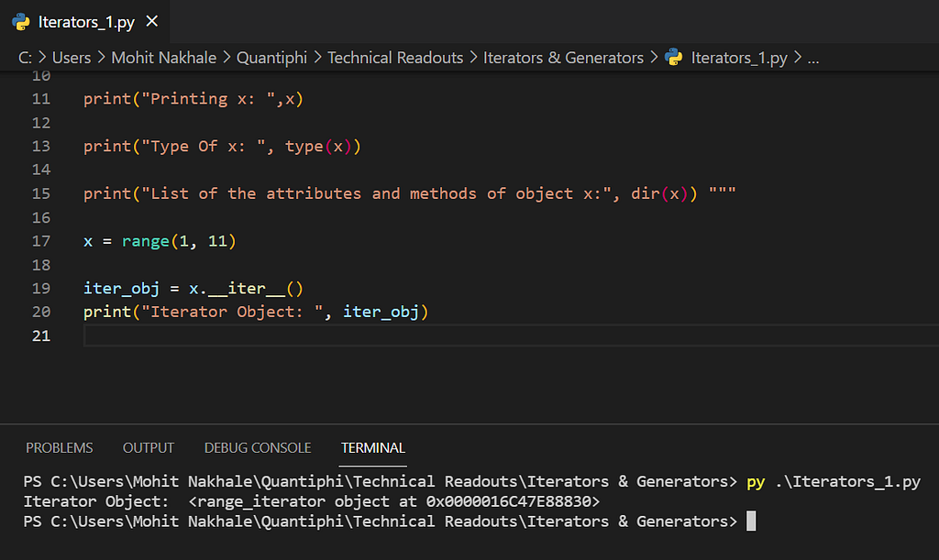Close the Iterators_1.py editor tab
The image size is (939, 560).
pyautogui.click(x=152, y=22)
